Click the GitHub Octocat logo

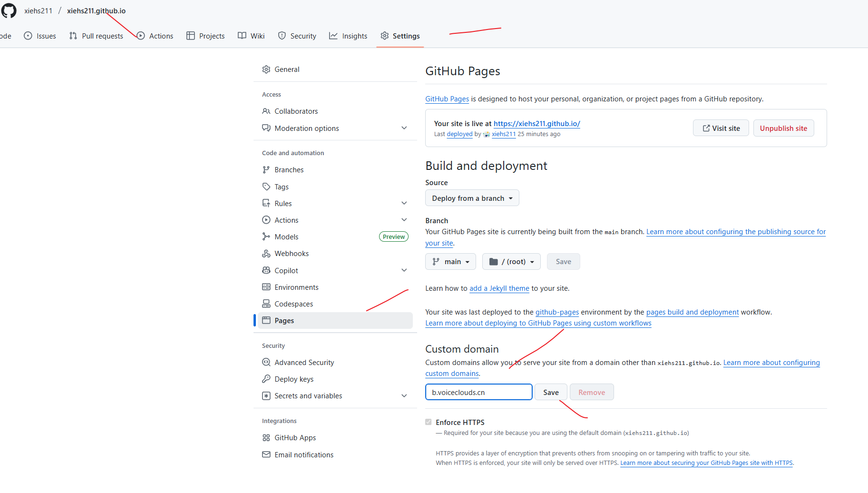tap(9, 10)
